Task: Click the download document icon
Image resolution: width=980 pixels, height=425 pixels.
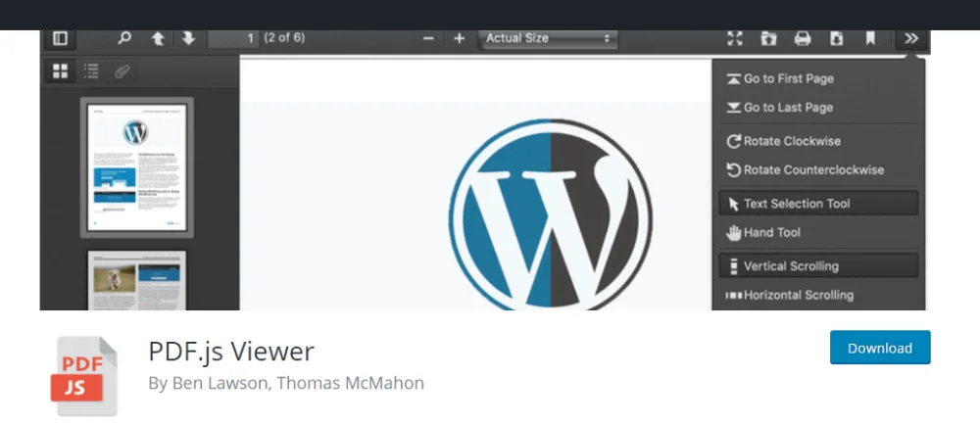Action: [836, 39]
